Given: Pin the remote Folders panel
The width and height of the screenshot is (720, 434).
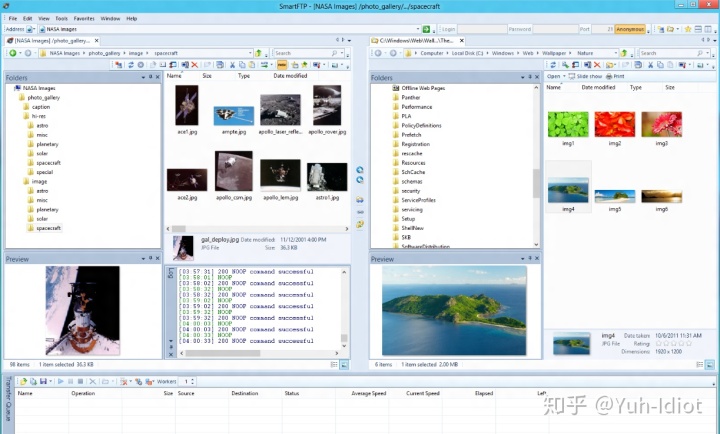Looking at the screenshot, I should pos(150,77).
